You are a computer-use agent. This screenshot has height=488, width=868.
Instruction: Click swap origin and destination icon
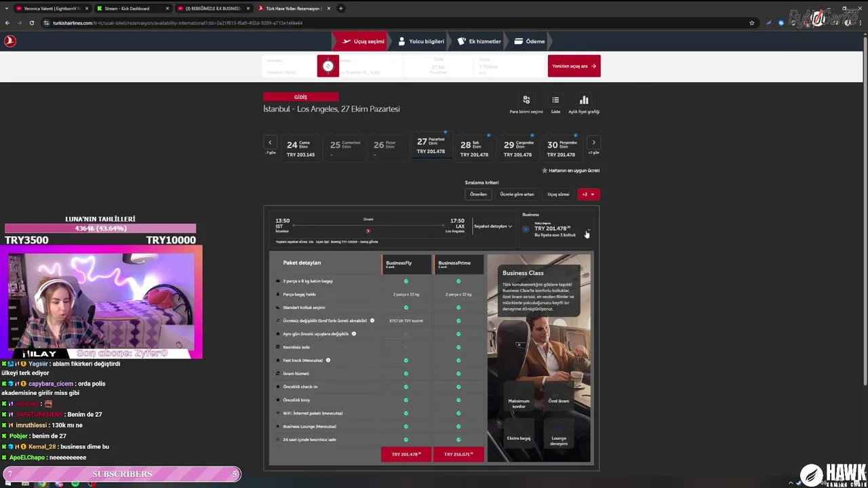(328, 66)
